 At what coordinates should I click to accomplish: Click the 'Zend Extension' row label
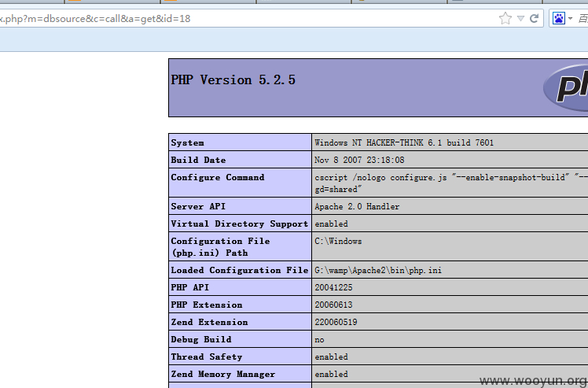click(x=209, y=322)
